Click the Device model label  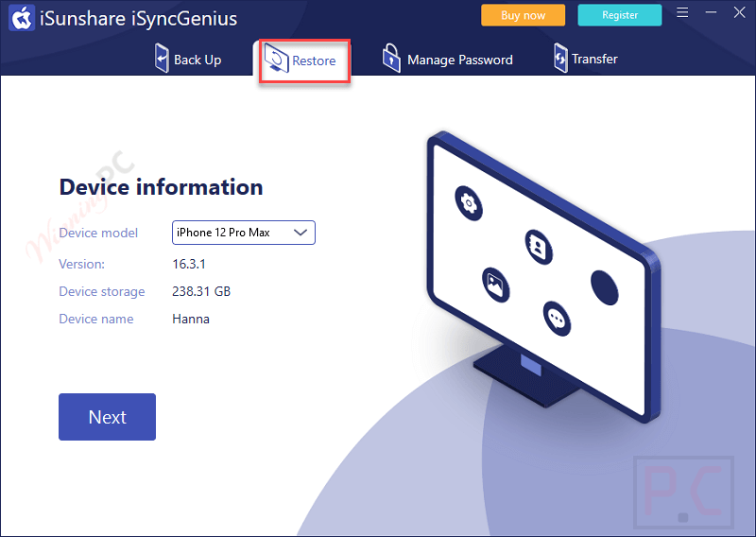98,233
